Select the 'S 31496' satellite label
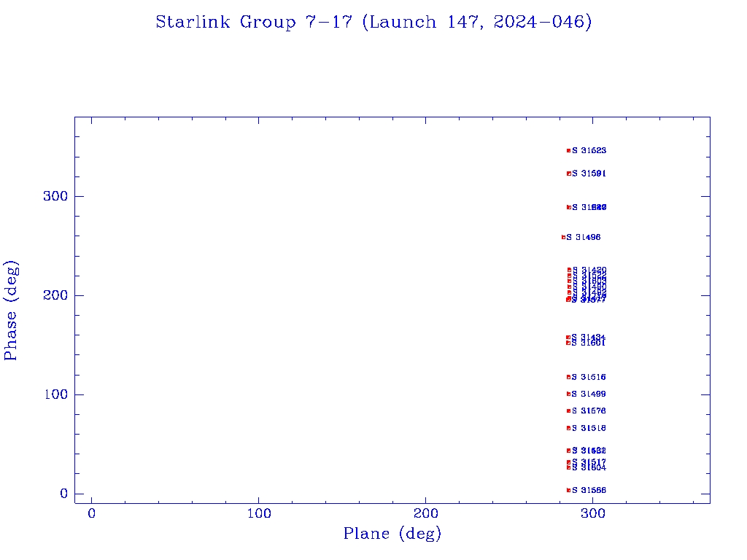The image size is (747, 560). click(584, 237)
